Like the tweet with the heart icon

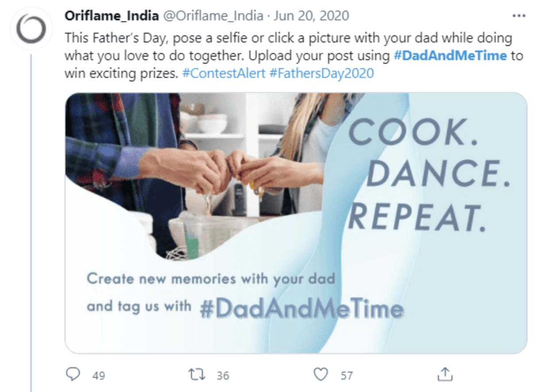point(320,375)
